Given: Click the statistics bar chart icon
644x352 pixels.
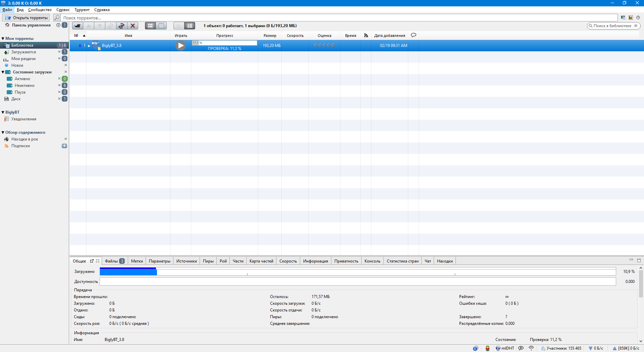Looking at the screenshot, I should click(x=631, y=18).
